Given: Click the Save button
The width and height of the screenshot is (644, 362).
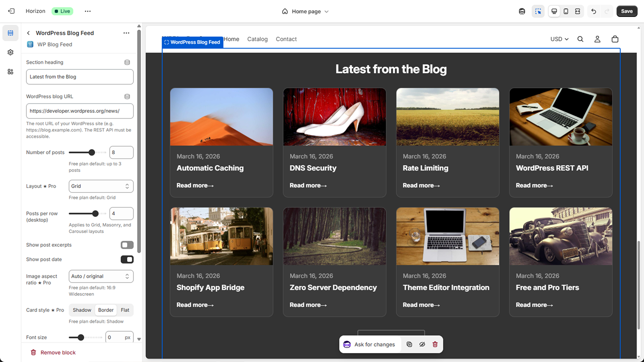Looking at the screenshot, I should pyautogui.click(x=627, y=11).
